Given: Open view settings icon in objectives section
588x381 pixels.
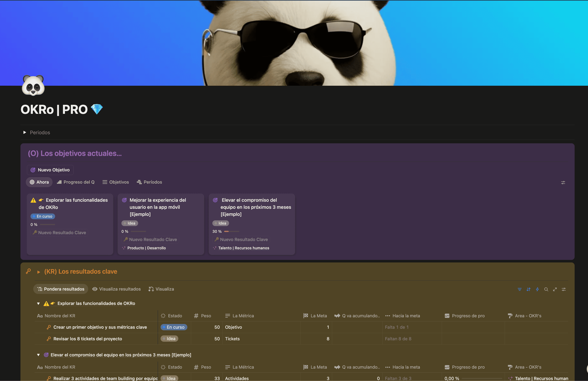Looking at the screenshot, I should point(563,183).
